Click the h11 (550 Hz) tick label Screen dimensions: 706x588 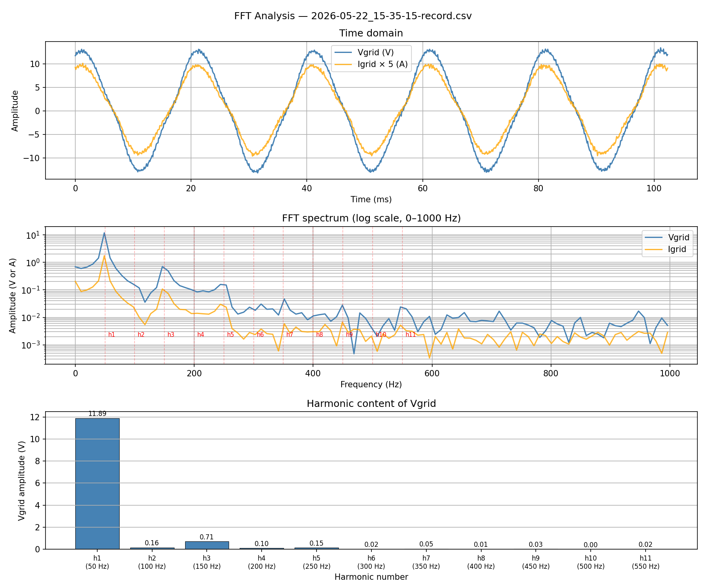click(x=646, y=563)
